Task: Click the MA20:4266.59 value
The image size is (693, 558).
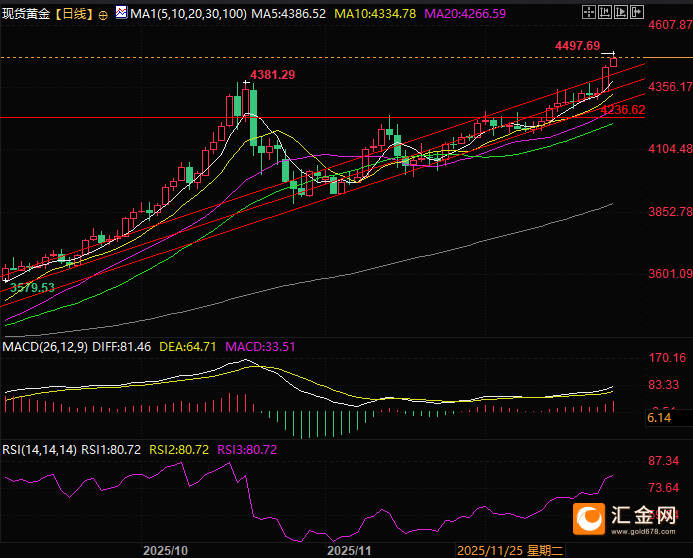Action: tap(465, 14)
